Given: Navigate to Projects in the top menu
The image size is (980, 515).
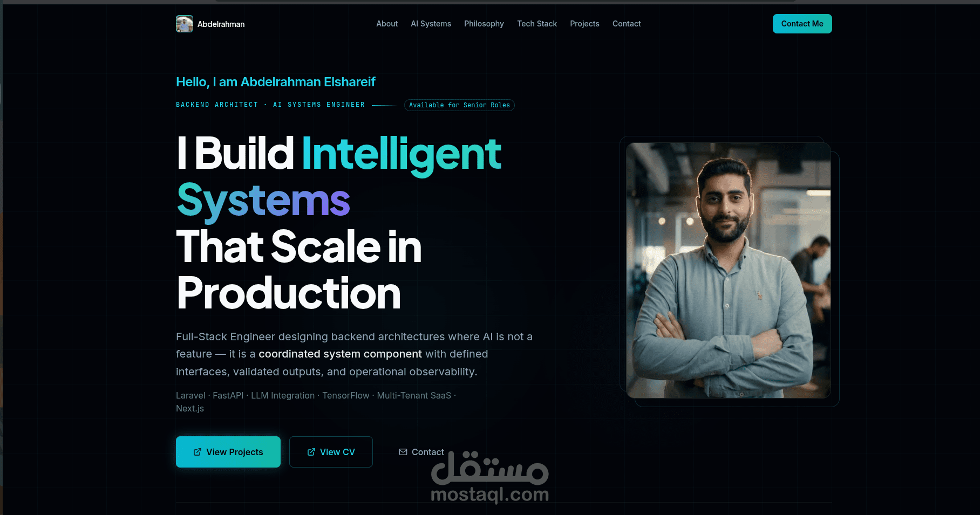Looking at the screenshot, I should pos(584,24).
